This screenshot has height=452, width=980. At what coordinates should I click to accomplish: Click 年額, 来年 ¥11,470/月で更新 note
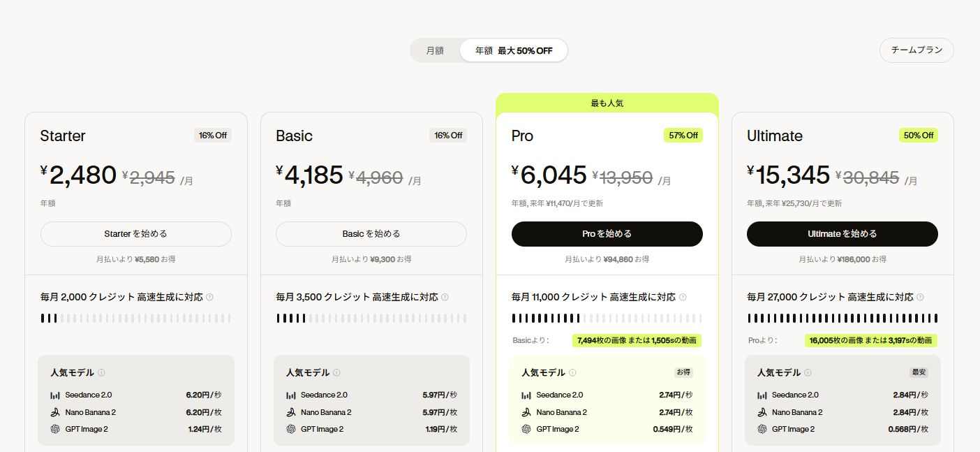[557, 203]
